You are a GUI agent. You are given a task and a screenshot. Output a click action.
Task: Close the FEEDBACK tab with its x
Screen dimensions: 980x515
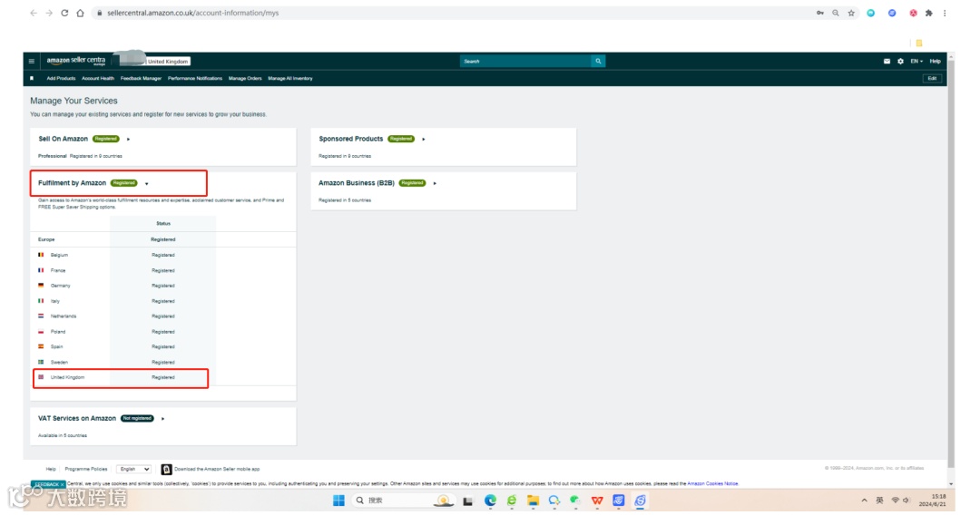pyautogui.click(x=62, y=484)
